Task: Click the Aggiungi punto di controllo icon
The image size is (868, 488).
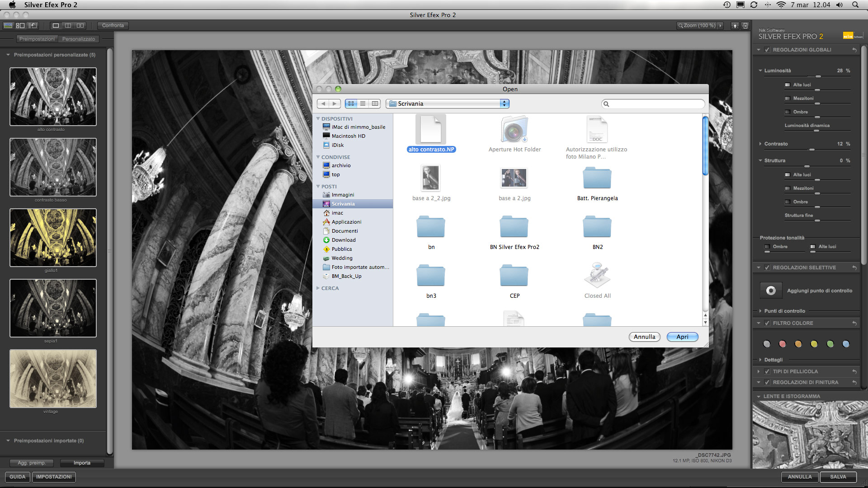Action: tap(771, 291)
